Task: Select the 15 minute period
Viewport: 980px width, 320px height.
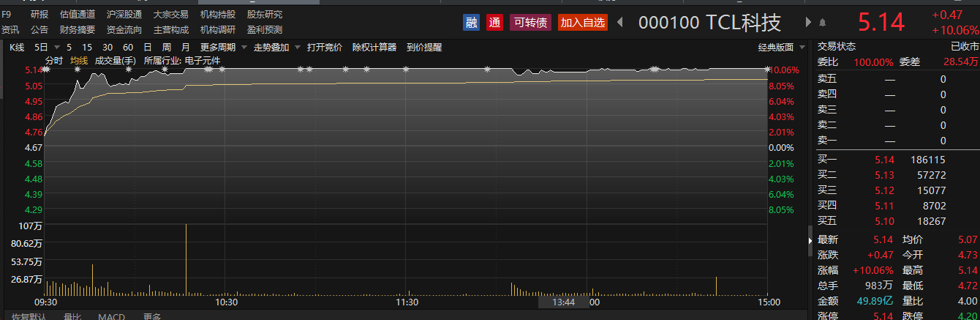Action: pos(87,47)
